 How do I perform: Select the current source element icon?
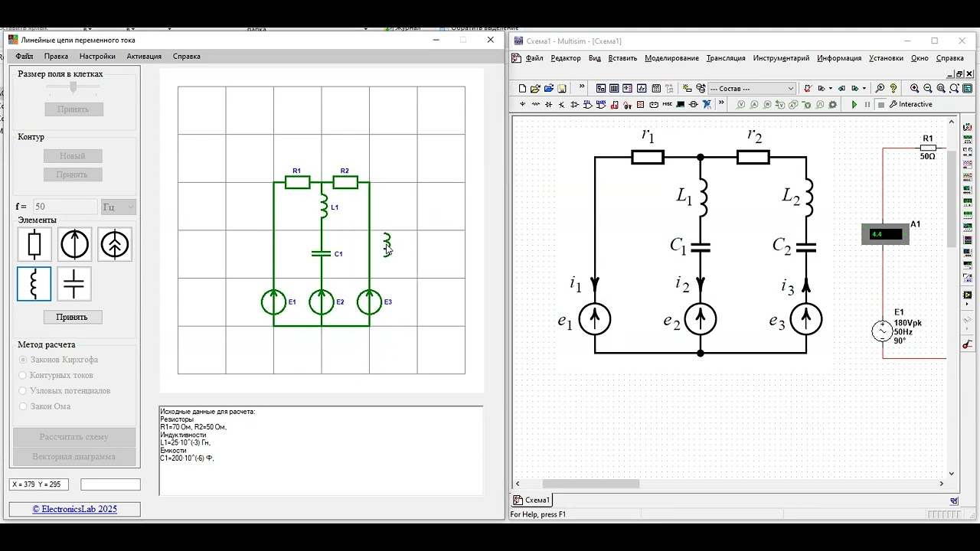pos(115,244)
